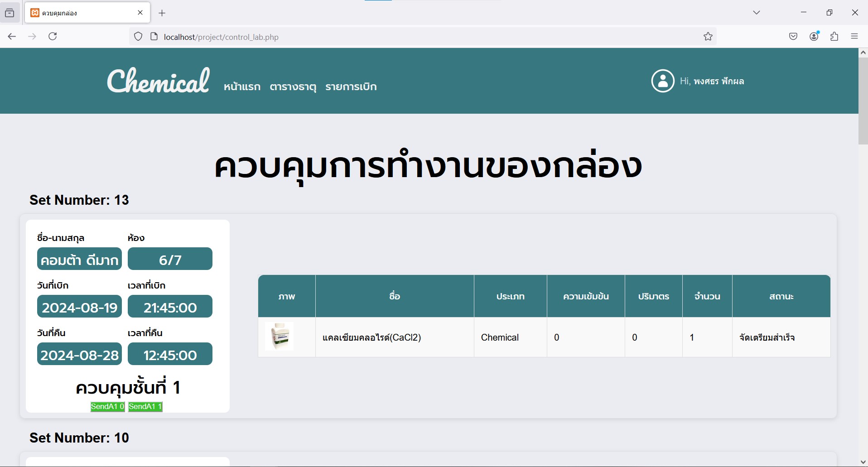The image size is (868, 467).
Task: Expand the list all tabs chevron
Action: (757, 13)
